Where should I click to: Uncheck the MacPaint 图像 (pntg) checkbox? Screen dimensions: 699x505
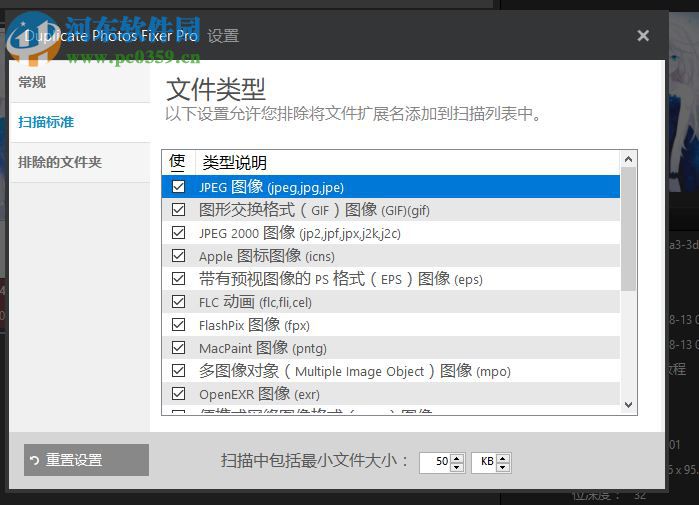click(178, 348)
